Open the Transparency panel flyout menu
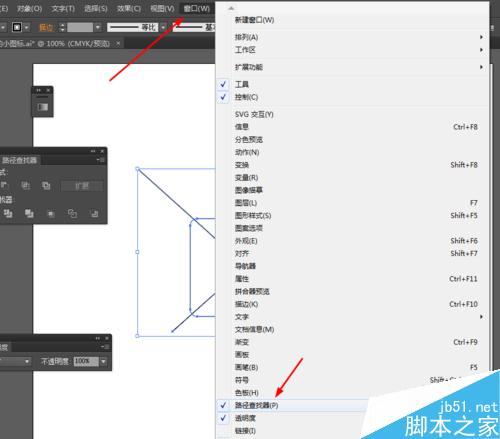This screenshot has width=500, height=439. (x=105, y=347)
